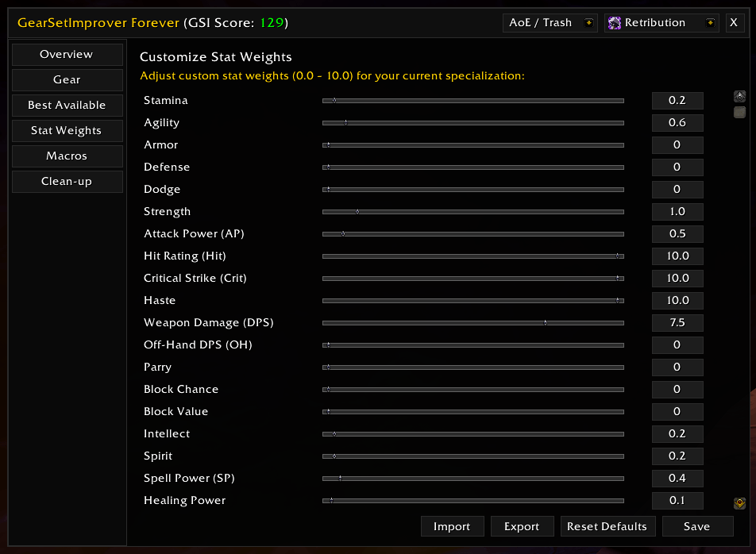The image size is (756, 554).
Task: Click the Healing Power slider track
Action: coord(473,501)
